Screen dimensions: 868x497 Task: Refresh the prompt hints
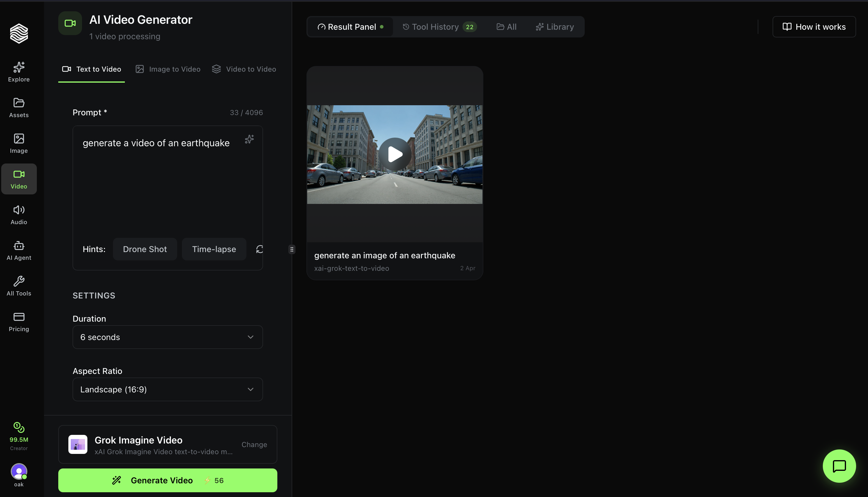point(260,249)
